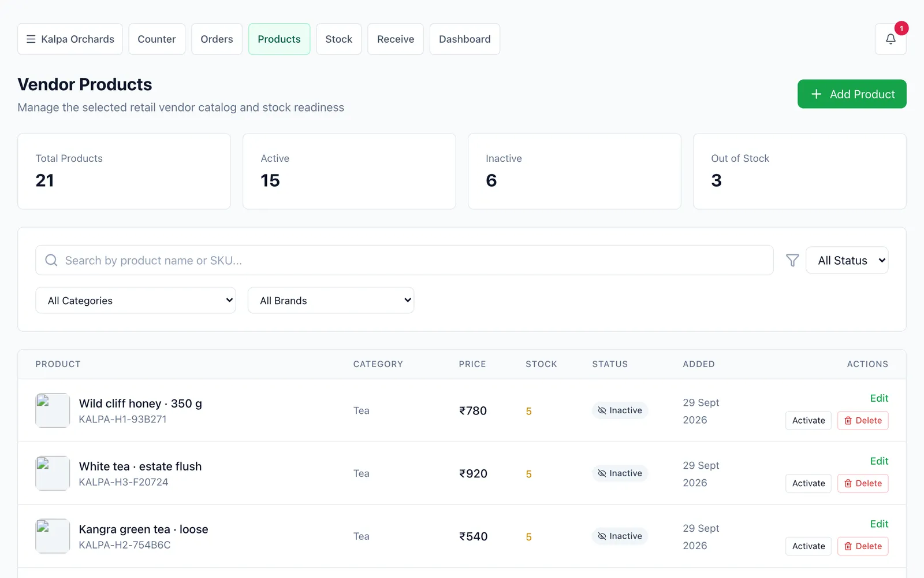924x578 pixels.
Task: Go to the Orders tab
Action: click(x=217, y=39)
